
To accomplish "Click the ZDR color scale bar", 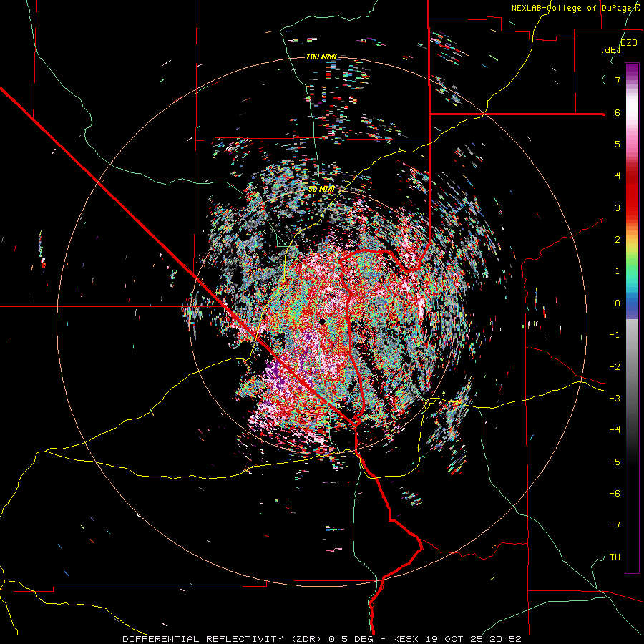I will (x=632, y=318).
